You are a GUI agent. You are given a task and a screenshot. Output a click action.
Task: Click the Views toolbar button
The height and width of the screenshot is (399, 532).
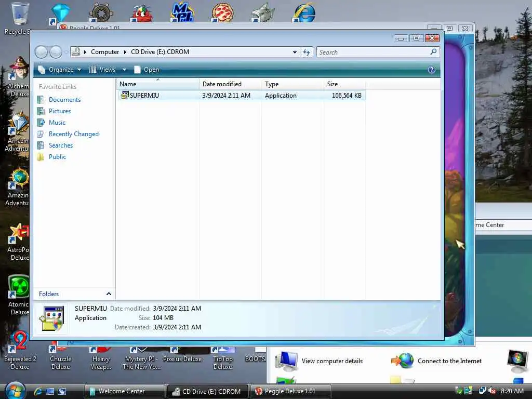point(102,70)
